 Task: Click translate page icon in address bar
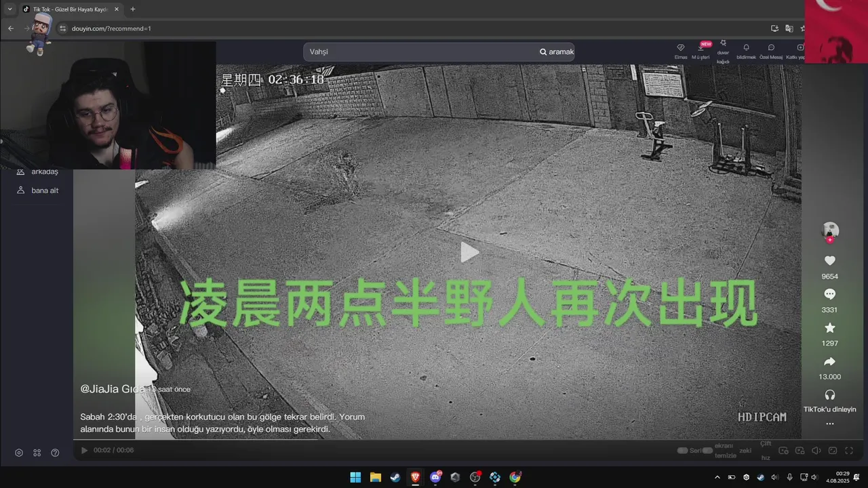tap(789, 28)
